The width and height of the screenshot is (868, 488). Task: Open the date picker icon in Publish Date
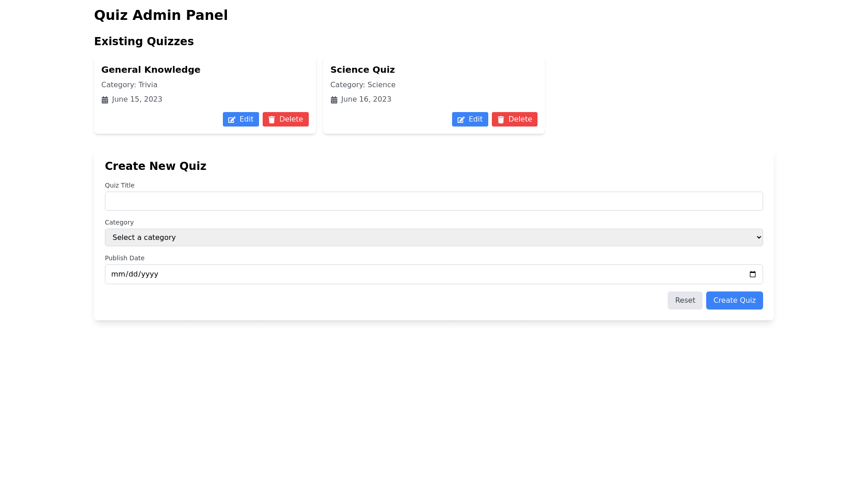click(753, 274)
